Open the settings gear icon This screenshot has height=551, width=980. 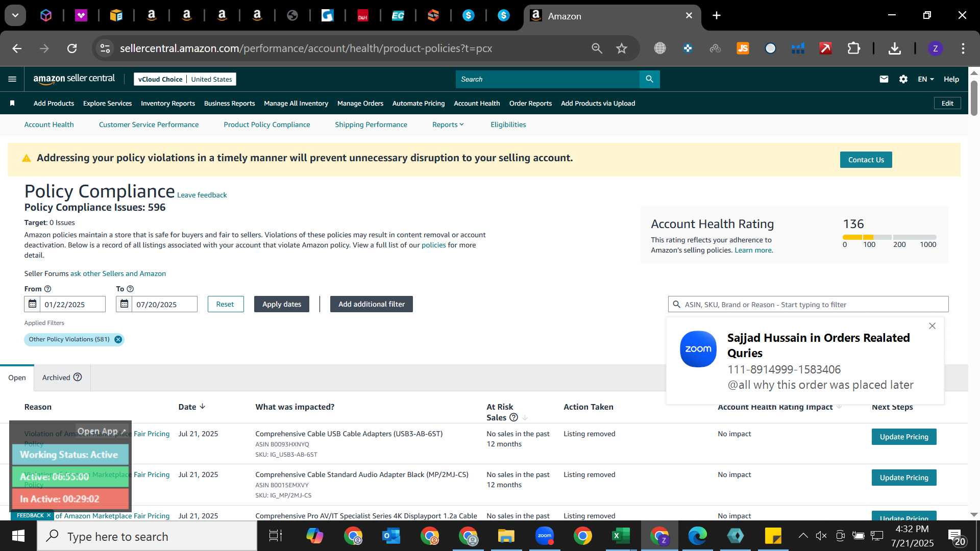(x=903, y=79)
